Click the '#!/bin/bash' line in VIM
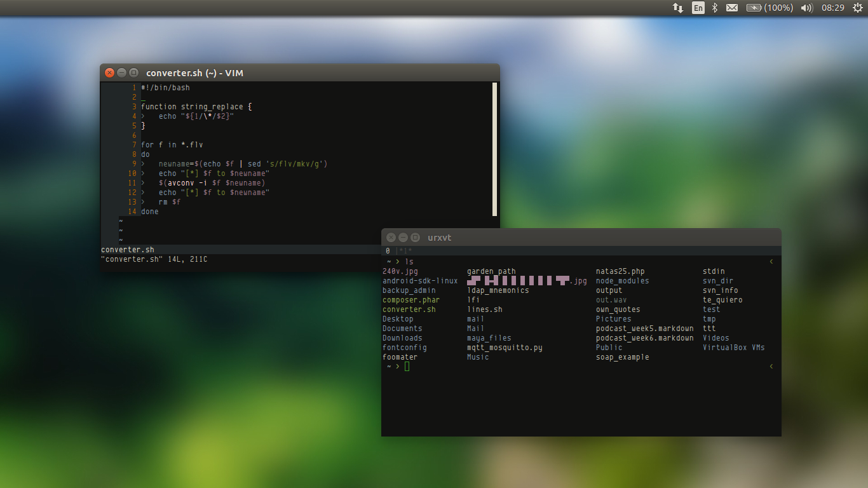The width and height of the screenshot is (868, 488). click(165, 88)
